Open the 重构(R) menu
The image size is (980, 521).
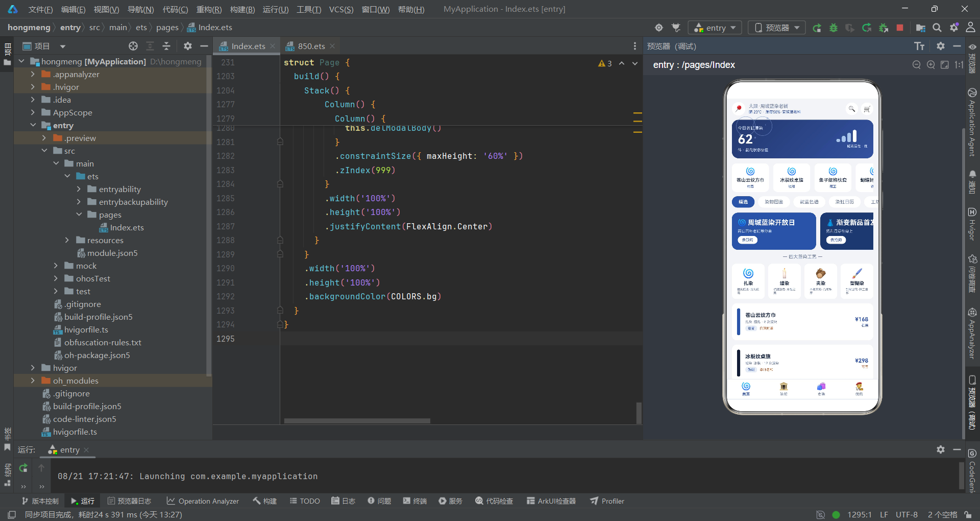coord(209,9)
